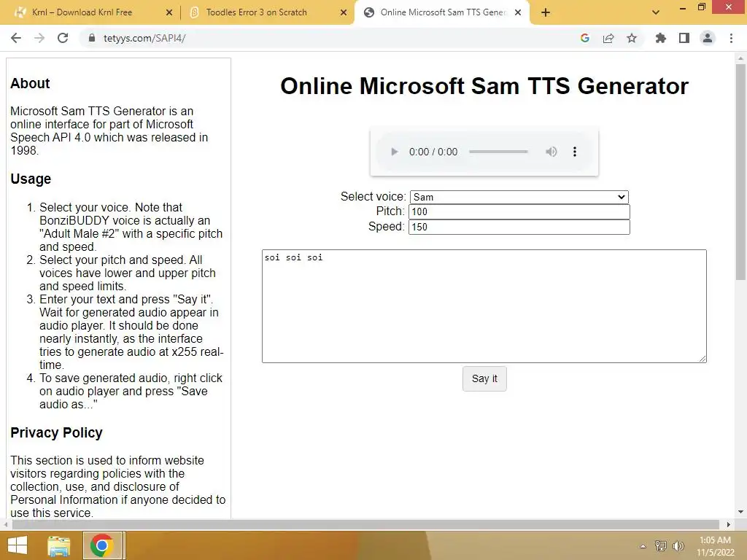Open a new browser tab

tap(546, 12)
